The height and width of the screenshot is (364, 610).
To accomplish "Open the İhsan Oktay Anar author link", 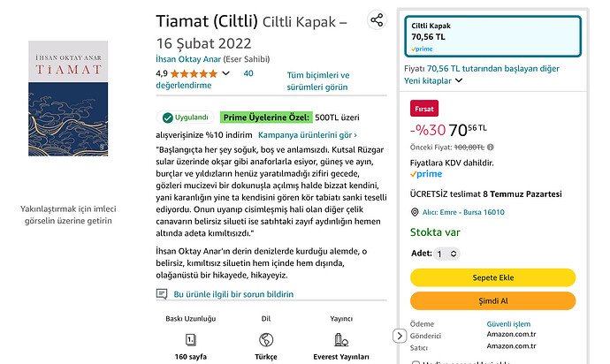I will 189,58.
